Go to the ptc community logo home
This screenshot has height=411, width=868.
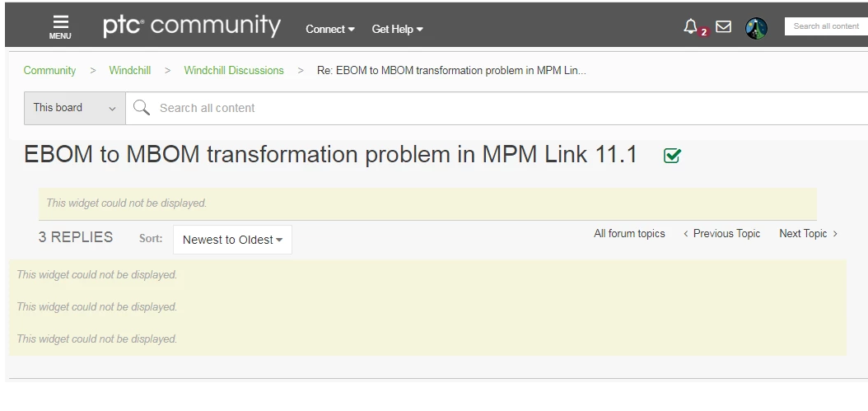pyautogui.click(x=192, y=26)
